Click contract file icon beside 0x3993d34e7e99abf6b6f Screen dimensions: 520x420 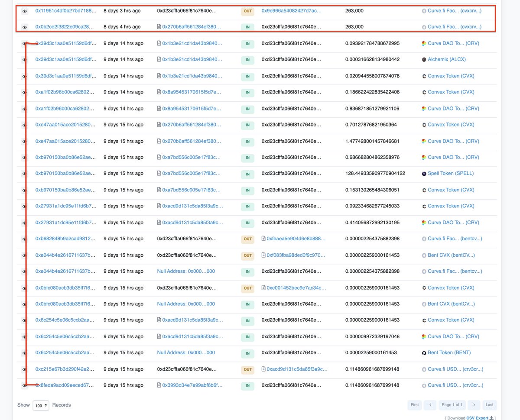point(159,385)
